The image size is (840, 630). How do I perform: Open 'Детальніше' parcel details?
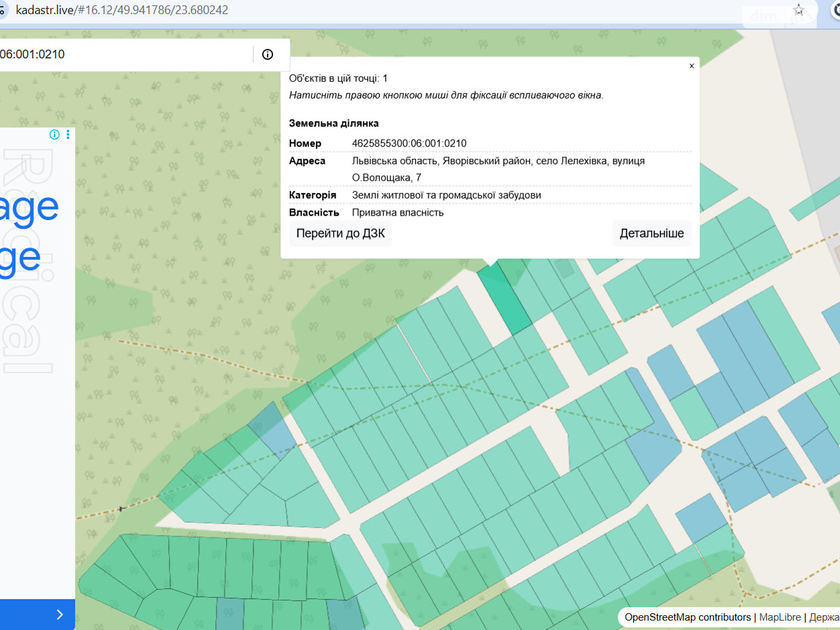(652, 233)
